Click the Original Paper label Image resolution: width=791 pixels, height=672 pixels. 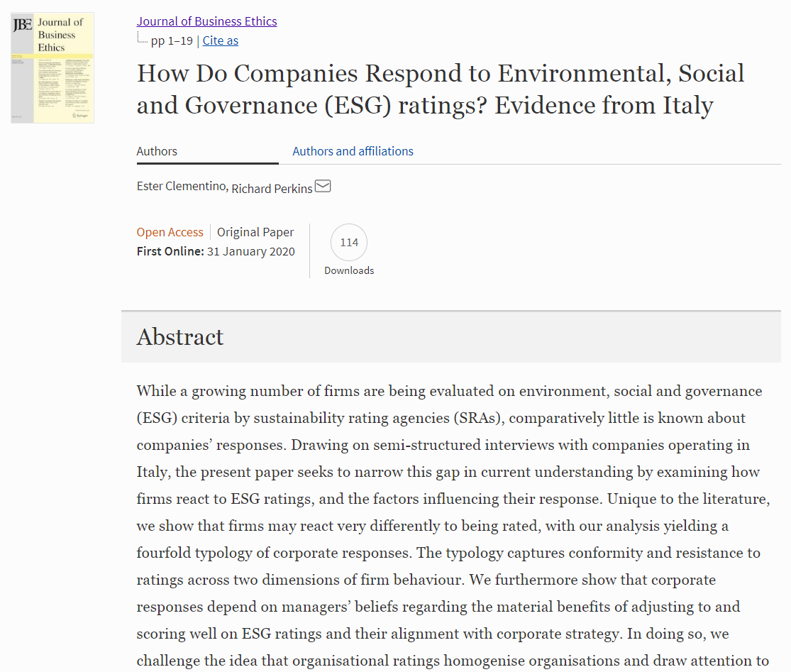(255, 232)
